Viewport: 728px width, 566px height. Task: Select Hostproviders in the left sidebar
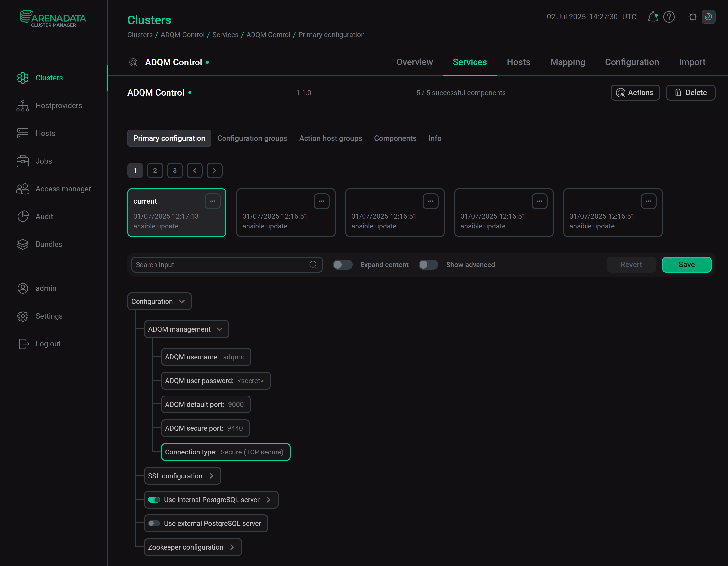[59, 105]
